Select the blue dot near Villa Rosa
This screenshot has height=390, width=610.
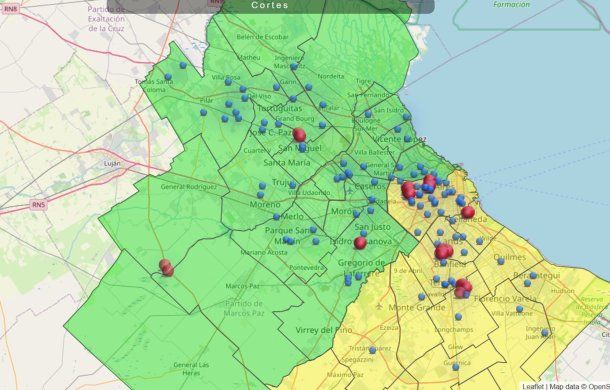[x=228, y=82]
